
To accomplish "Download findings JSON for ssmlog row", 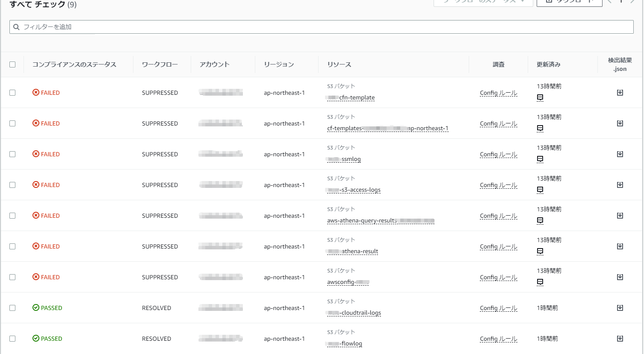I will 620,154.
